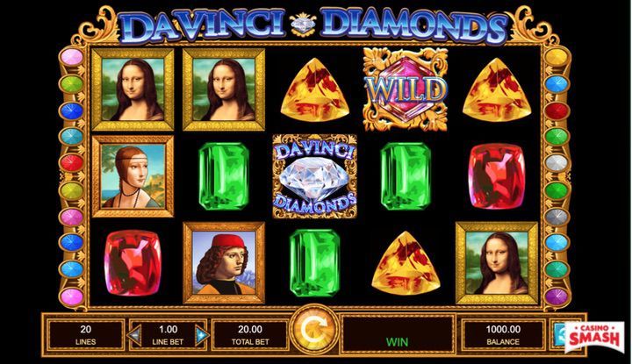Image resolution: width=632 pixels, height=364 pixels.
Task: Select the red ruby on bottom-left reel
Action: click(133, 263)
